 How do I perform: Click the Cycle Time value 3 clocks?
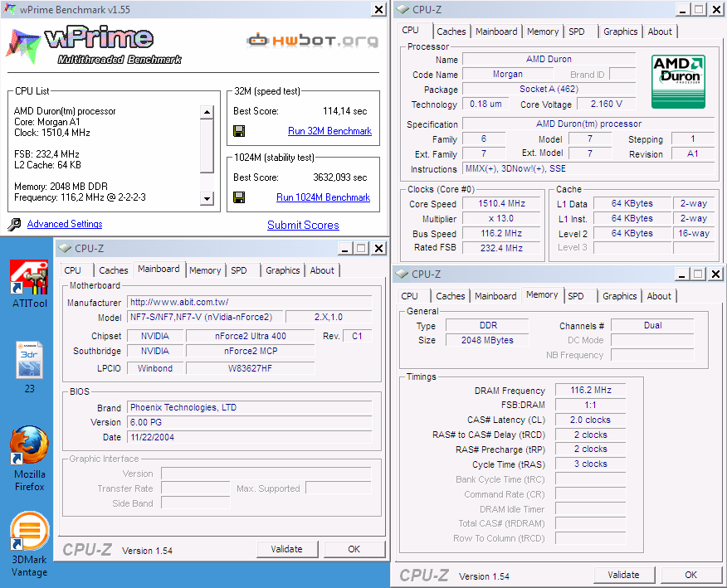pos(591,464)
